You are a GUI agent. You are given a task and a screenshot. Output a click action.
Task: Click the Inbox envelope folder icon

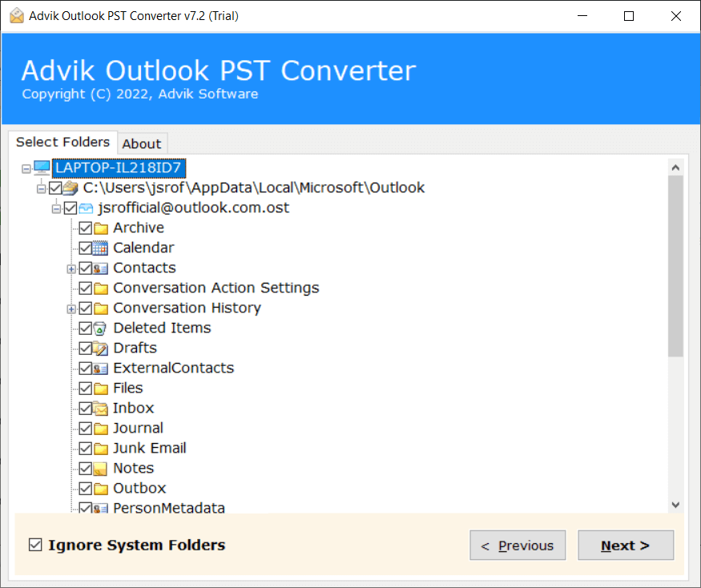(101, 409)
